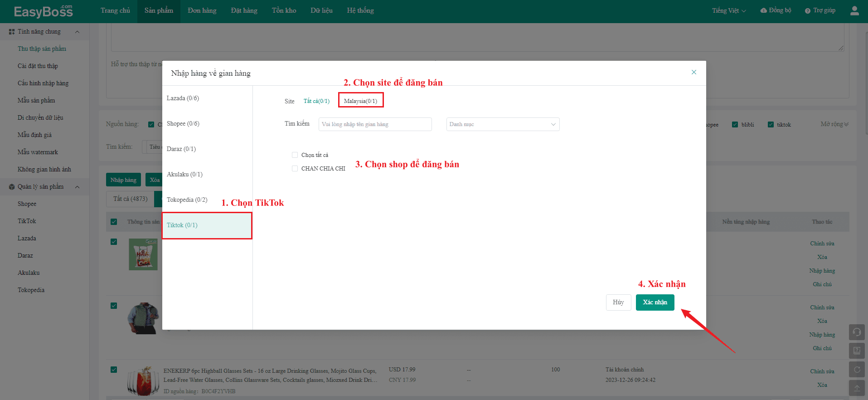
Task: Click the refresh floating icon
Action: coord(857,369)
